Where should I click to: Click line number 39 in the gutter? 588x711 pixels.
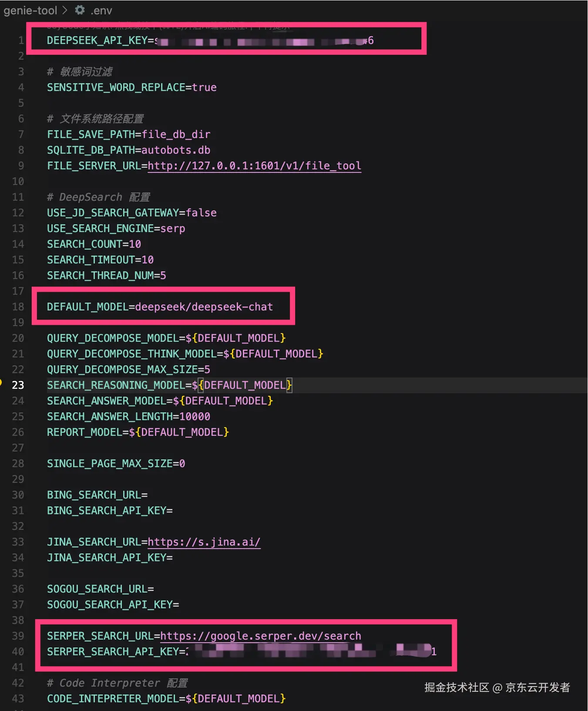pos(18,636)
